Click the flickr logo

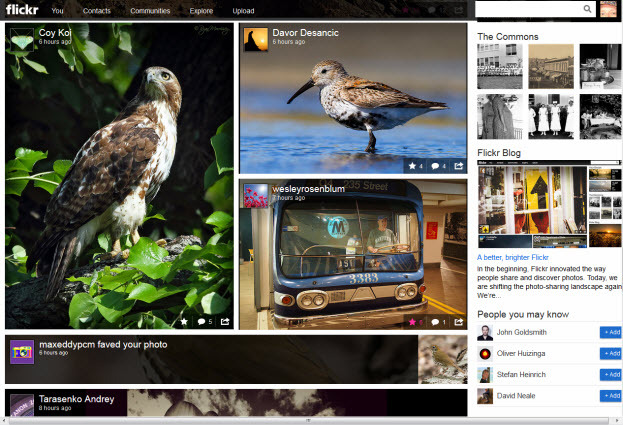[22, 10]
